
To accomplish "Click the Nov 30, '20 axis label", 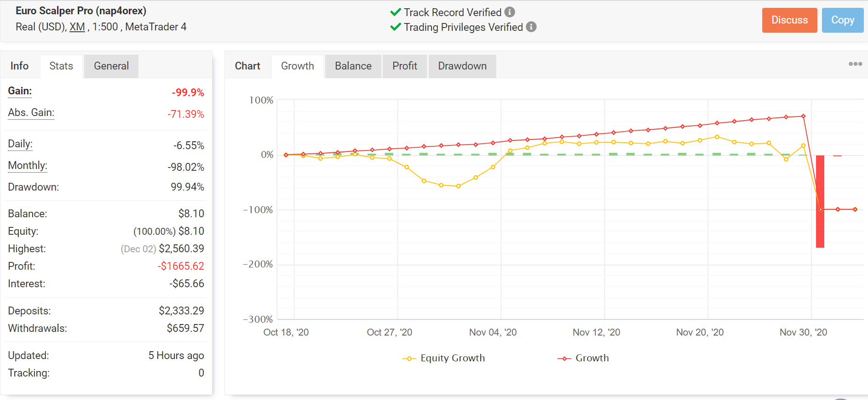I will click(x=803, y=332).
